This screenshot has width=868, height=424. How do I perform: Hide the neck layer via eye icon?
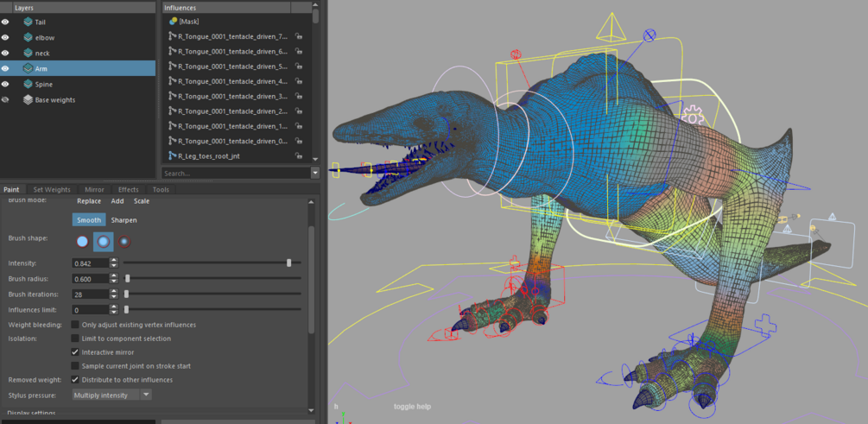(6, 54)
